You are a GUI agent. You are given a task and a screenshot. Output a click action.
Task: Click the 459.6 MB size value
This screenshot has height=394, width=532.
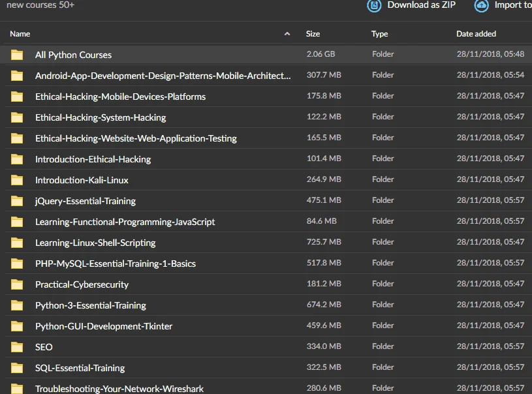click(x=324, y=326)
